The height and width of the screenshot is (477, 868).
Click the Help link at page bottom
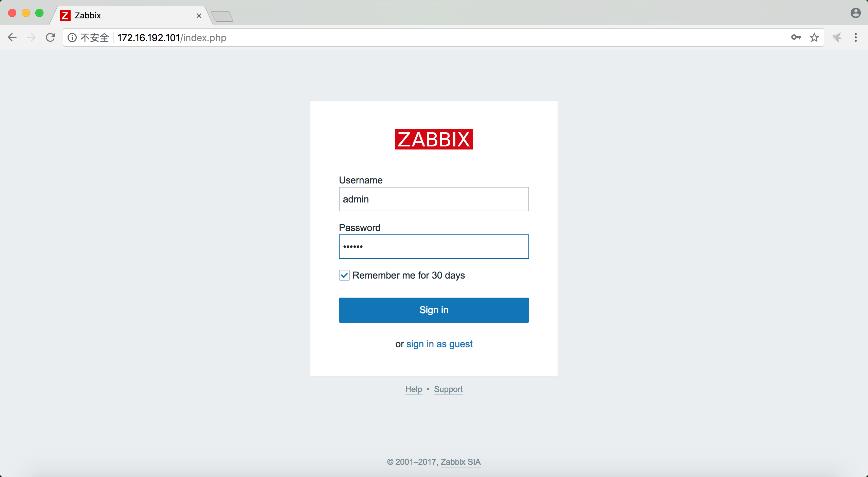[x=414, y=389]
